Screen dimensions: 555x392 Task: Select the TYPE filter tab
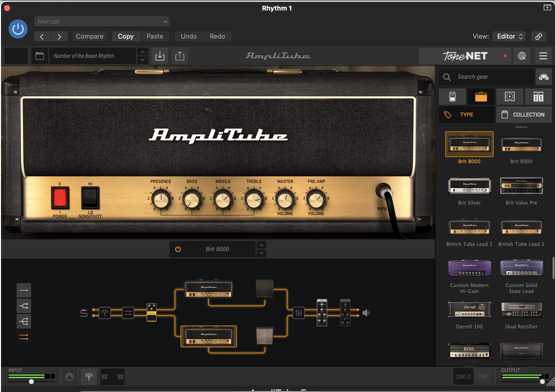pyautogui.click(x=466, y=115)
